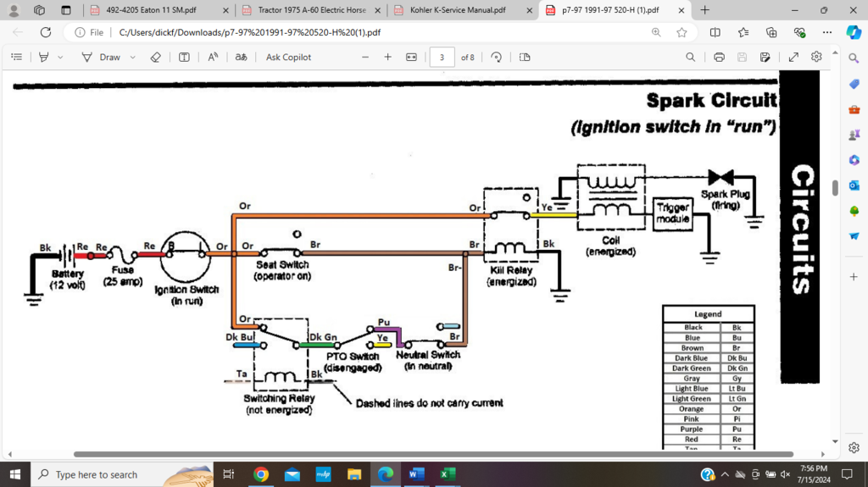
Task: Switch to 492-4205 Eaton 11 SM.pdf tab
Action: coord(158,10)
